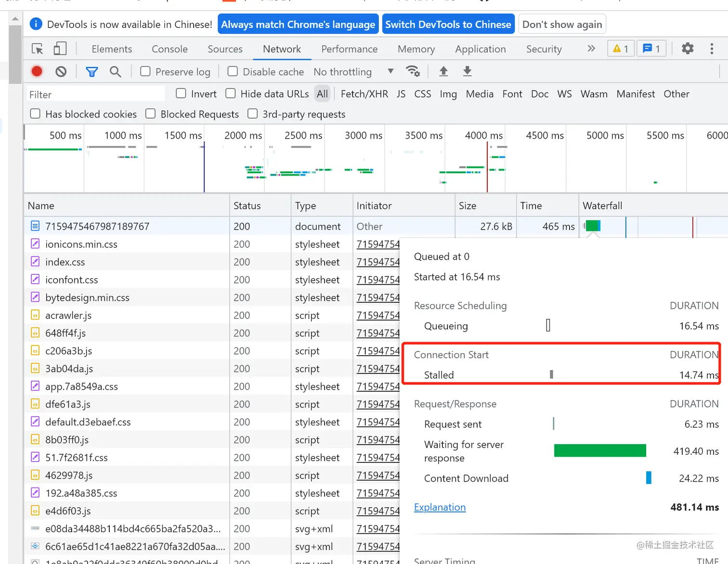The image size is (728, 564).
Task: Check Blocked Requests checkbox
Action: [151, 114]
